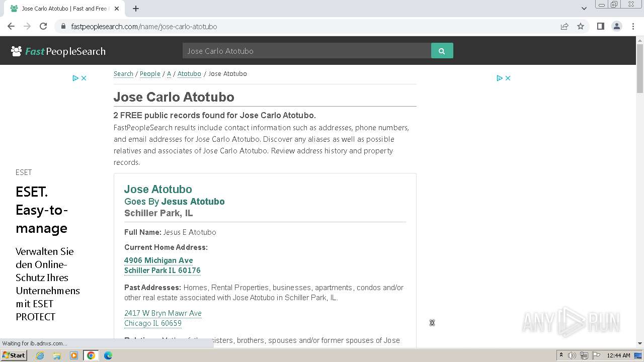Open the network tray icon
The image size is (644, 362).
(584, 355)
